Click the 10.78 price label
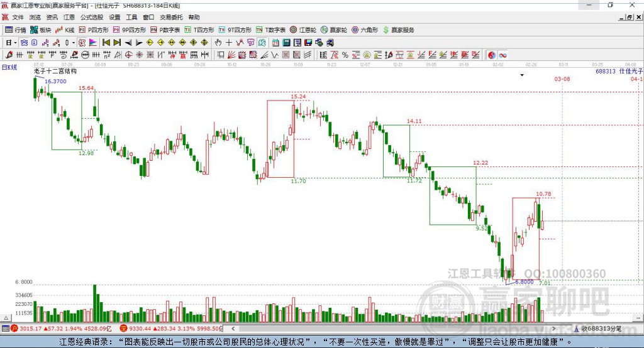 (543, 194)
